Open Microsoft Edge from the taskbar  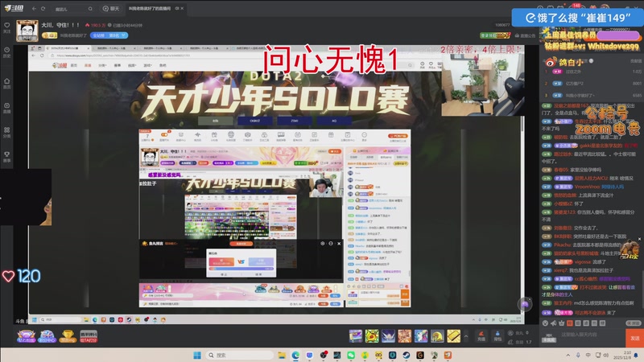tap(295, 355)
